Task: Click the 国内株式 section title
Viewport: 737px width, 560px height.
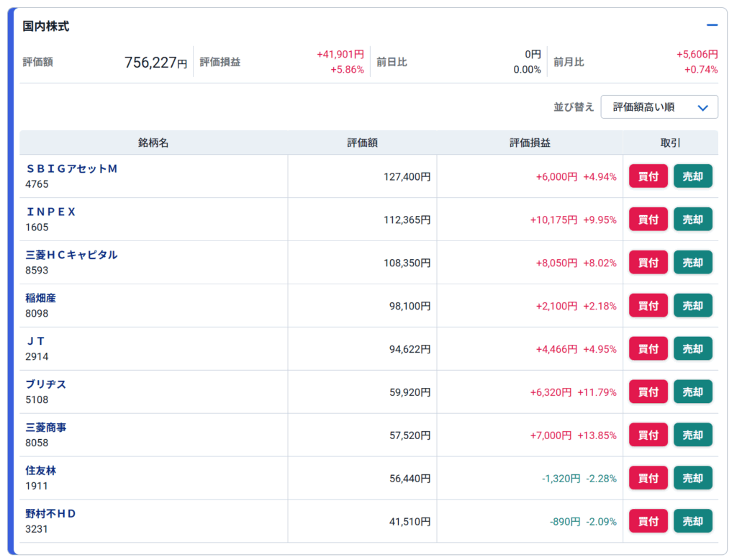Action: pos(46,27)
